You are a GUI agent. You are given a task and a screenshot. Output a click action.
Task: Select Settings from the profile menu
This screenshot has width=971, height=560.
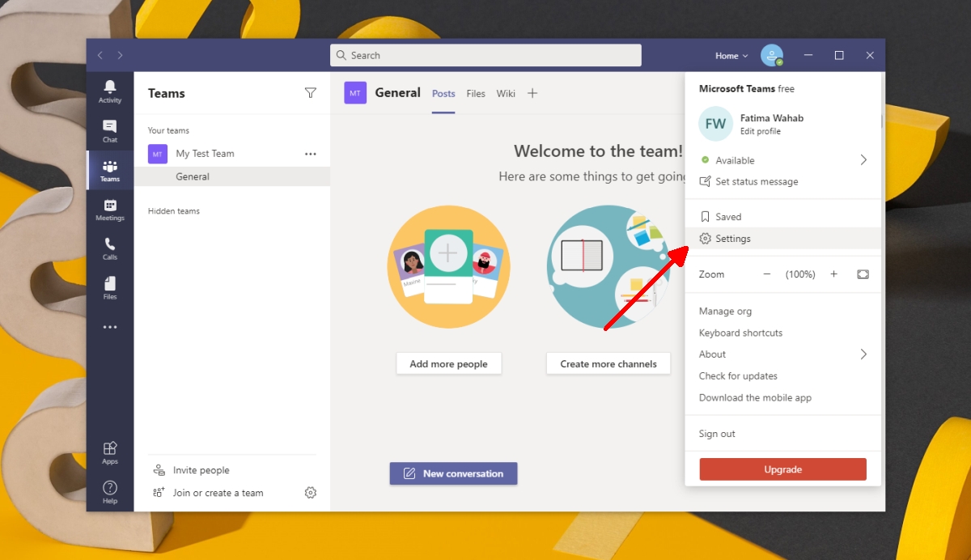(732, 238)
